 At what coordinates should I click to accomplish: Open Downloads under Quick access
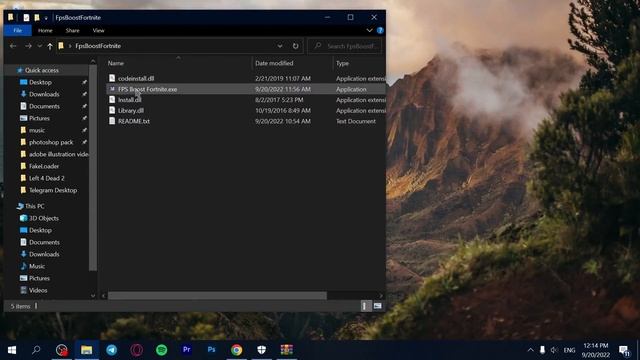pos(44,94)
